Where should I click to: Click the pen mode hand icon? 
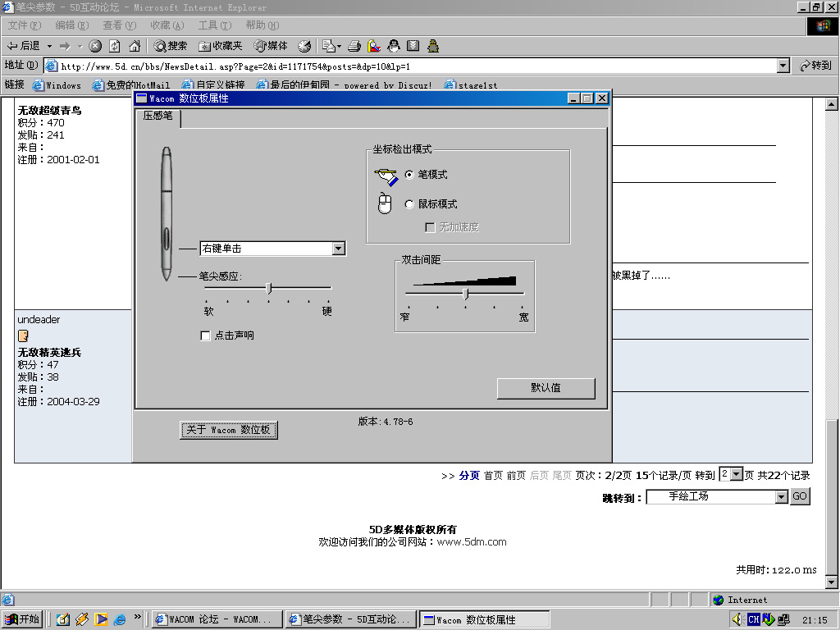386,177
